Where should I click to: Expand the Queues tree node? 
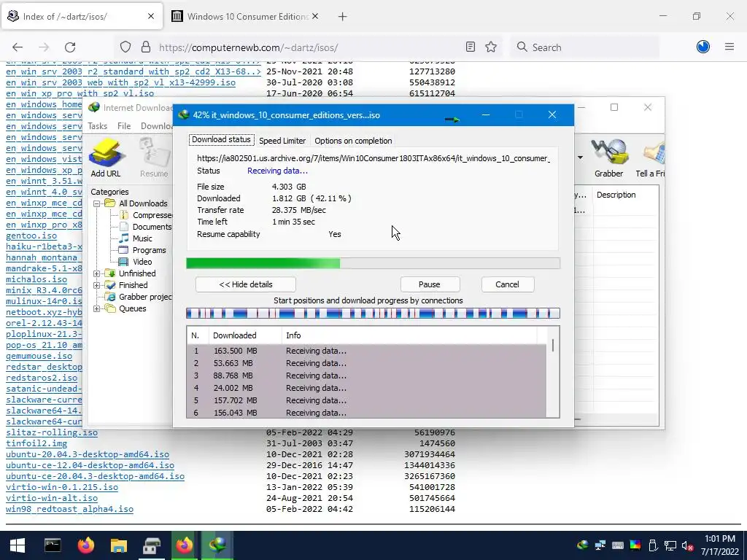tap(97, 308)
